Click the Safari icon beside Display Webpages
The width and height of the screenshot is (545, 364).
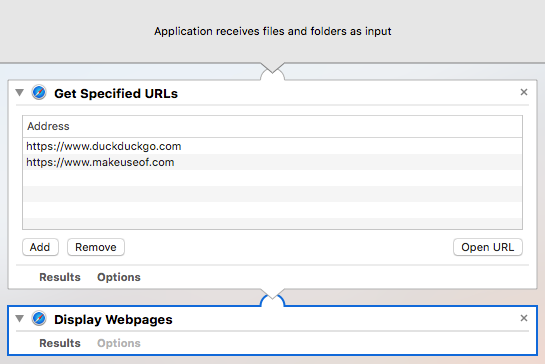pyautogui.click(x=39, y=318)
